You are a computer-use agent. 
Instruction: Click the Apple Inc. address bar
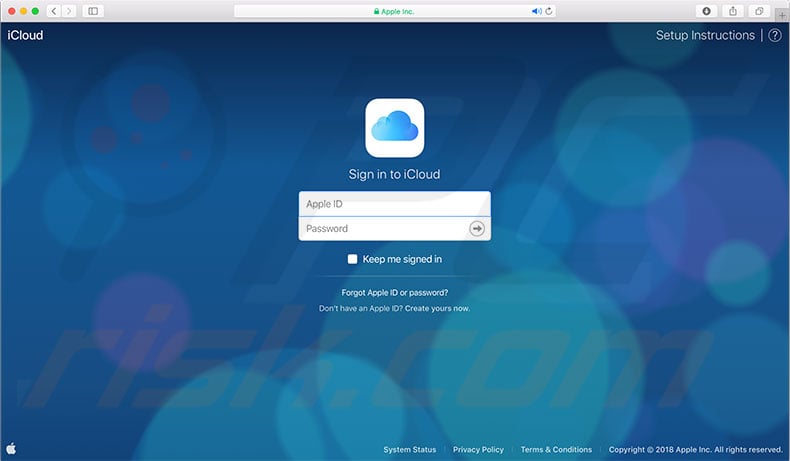pyautogui.click(x=395, y=11)
